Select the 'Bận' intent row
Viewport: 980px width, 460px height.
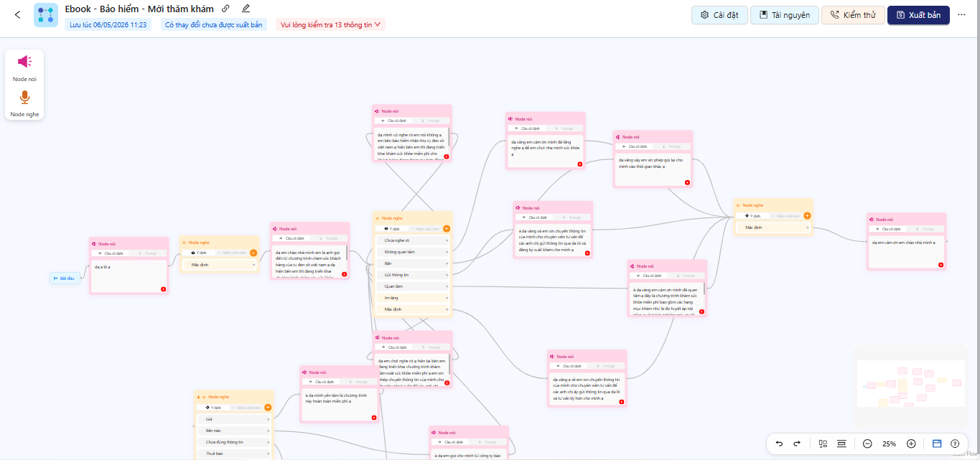click(x=413, y=263)
